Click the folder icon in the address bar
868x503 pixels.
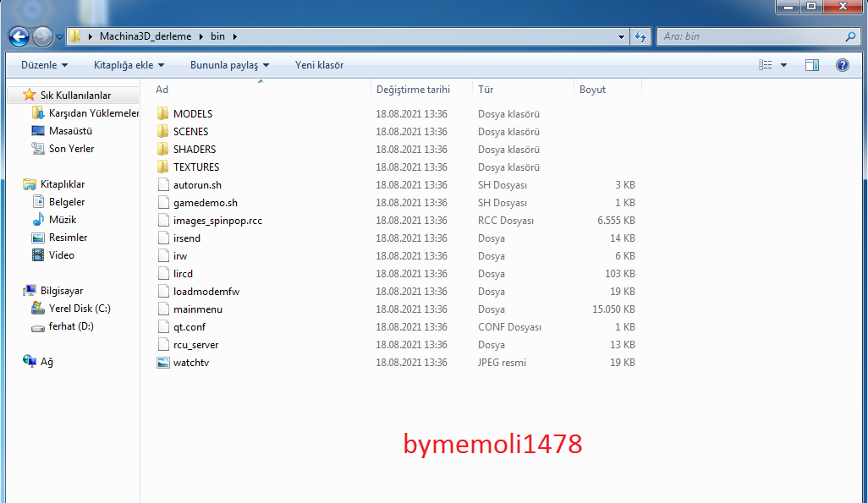[x=74, y=36]
